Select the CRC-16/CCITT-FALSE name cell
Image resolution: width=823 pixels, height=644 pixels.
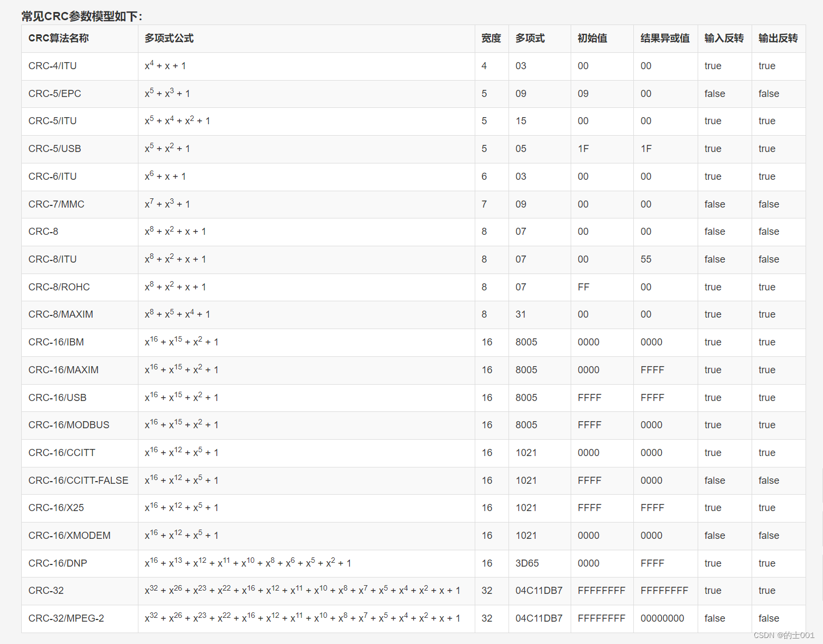[78, 481]
